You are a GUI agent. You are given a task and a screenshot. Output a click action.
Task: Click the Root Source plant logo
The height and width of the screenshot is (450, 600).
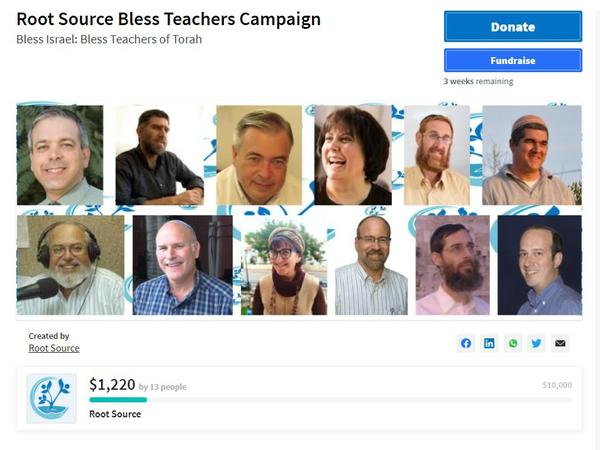tap(51, 398)
